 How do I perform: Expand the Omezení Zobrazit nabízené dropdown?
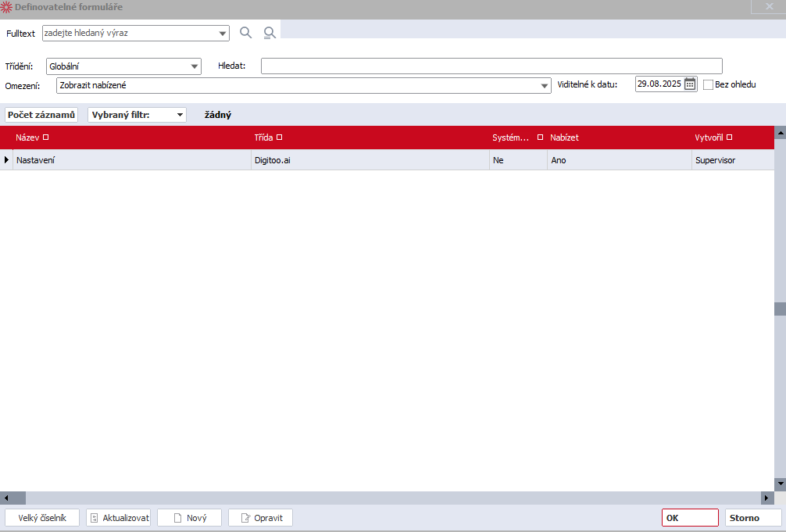pyautogui.click(x=545, y=86)
